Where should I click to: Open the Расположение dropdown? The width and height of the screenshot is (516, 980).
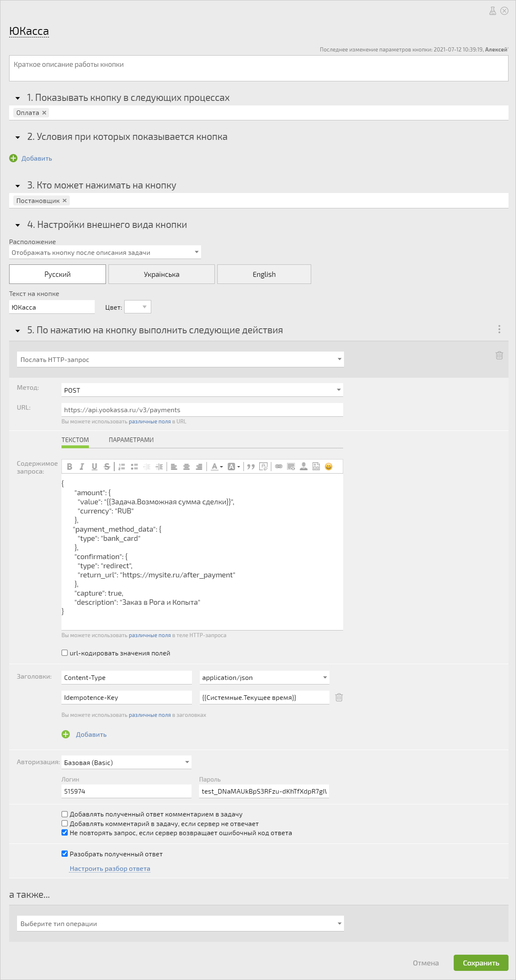click(105, 252)
